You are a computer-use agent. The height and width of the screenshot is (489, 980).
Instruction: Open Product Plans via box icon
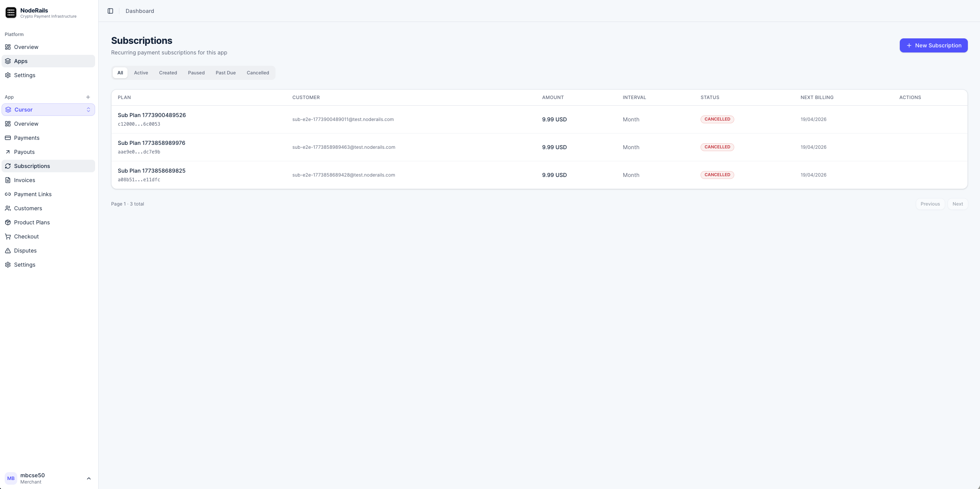click(8, 222)
